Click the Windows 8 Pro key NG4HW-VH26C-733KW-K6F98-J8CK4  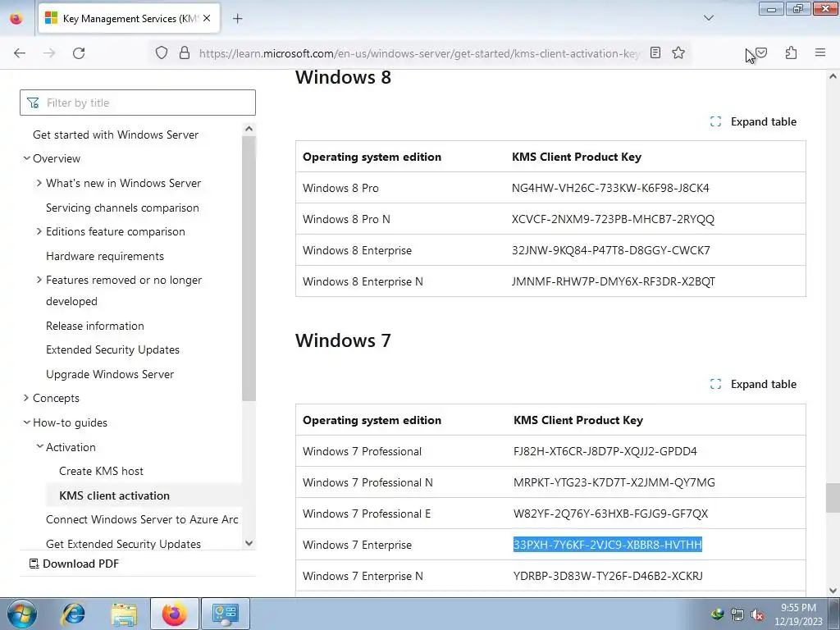[x=610, y=188]
